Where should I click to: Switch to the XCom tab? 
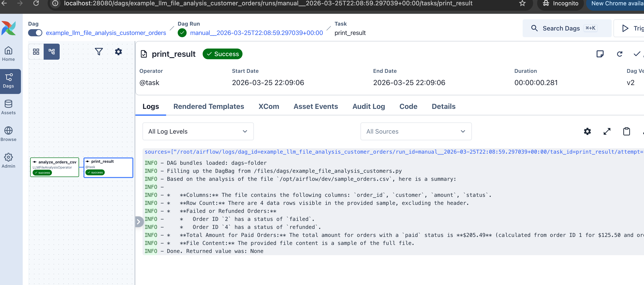pos(269,106)
